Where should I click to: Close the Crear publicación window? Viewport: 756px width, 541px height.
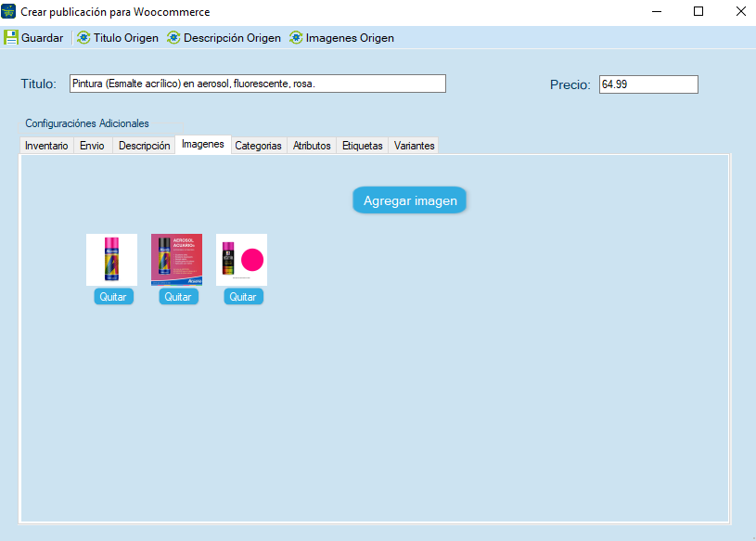pyautogui.click(x=741, y=11)
